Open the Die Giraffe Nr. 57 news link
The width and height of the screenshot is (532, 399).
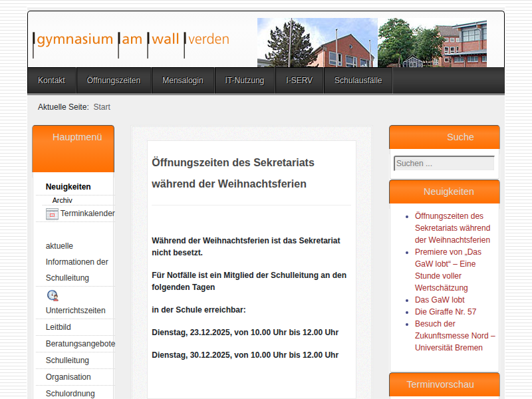coord(446,312)
